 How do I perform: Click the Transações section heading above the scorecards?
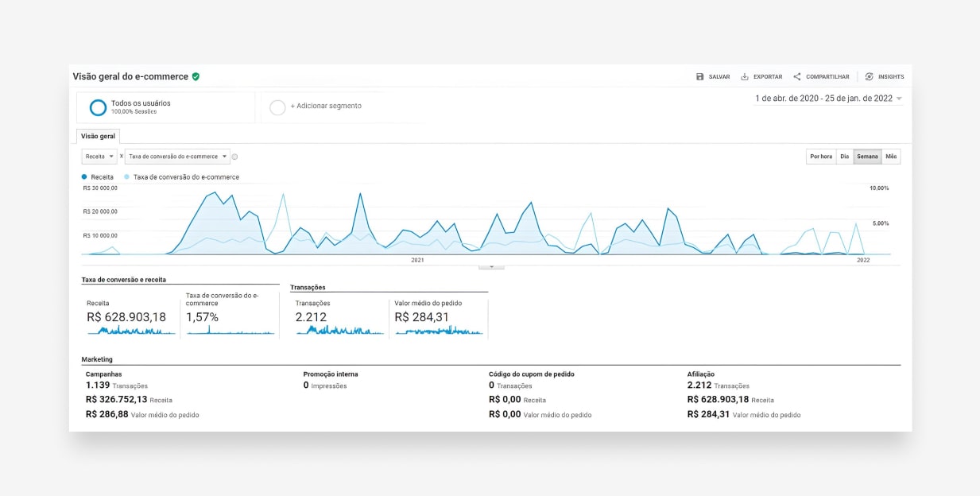(x=308, y=288)
